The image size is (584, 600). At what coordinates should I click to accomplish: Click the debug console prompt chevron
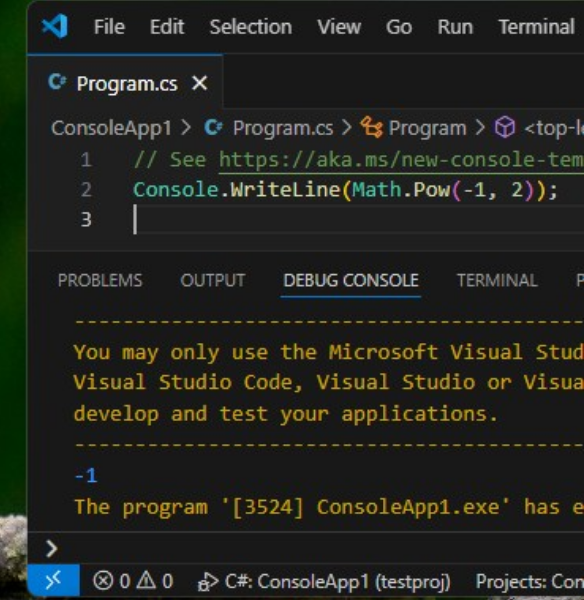[x=52, y=548]
